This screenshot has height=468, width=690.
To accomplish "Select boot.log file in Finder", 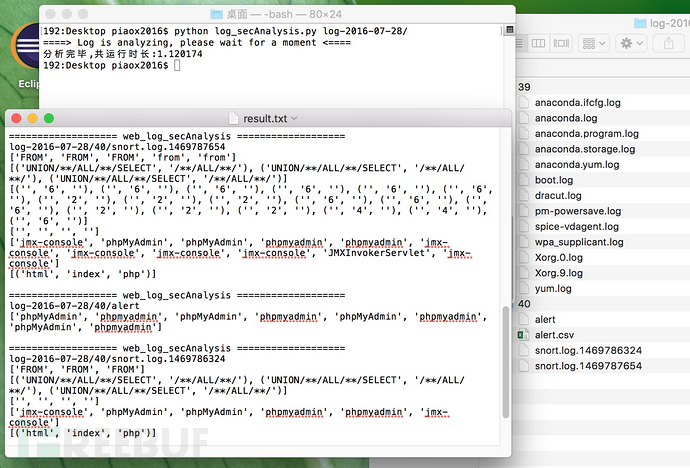I will 554,180.
